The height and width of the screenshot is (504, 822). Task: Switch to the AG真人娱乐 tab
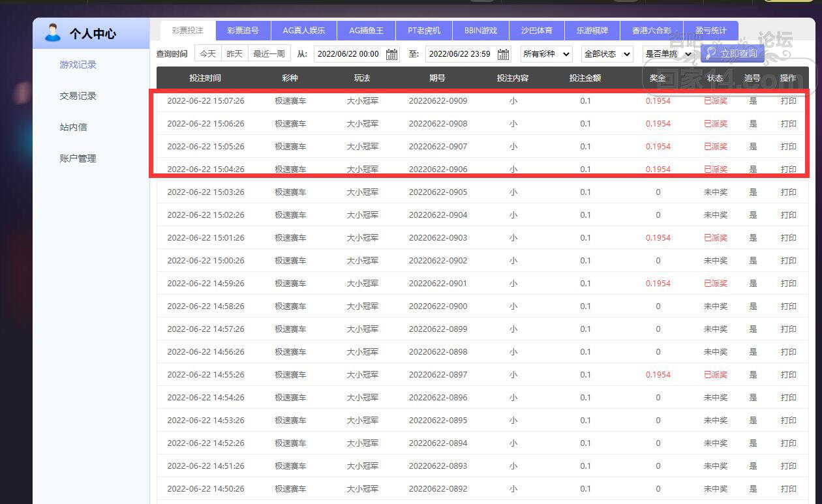pyautogui.click(x=305, y=31)
